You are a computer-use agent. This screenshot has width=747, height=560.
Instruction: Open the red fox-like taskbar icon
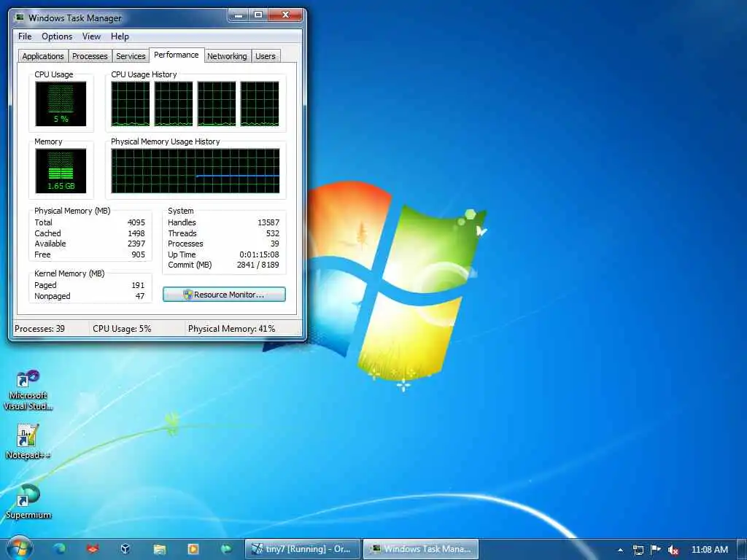93,549
